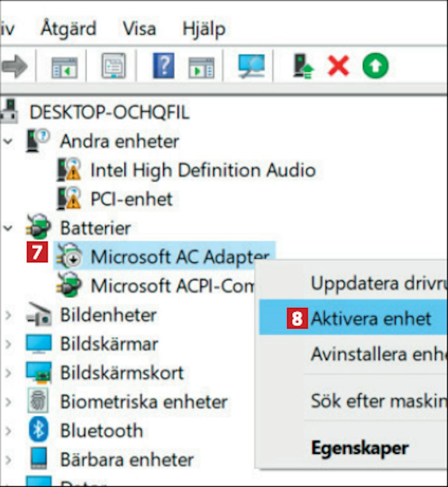Scan for hardware changes via monitor icon
Image resolution: width=448 pixels, height=487 pixels.
tap(251, 66)
